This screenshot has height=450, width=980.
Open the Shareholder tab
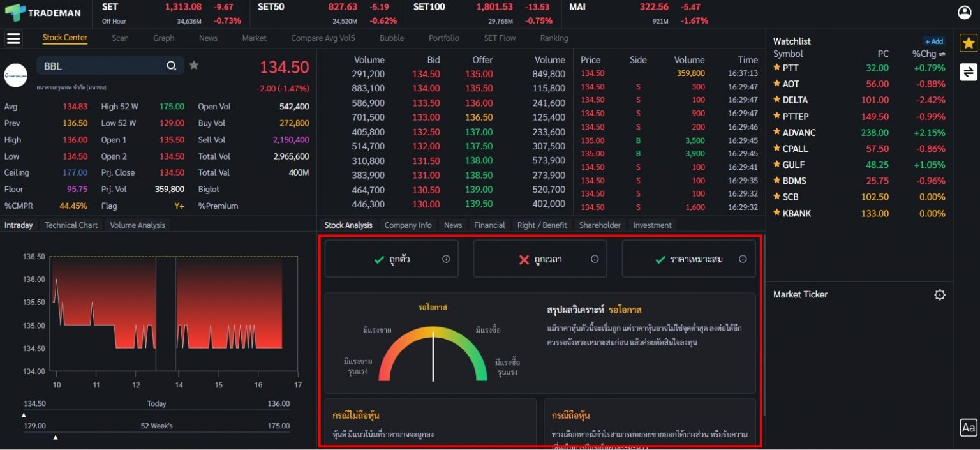tap(599, 225)
